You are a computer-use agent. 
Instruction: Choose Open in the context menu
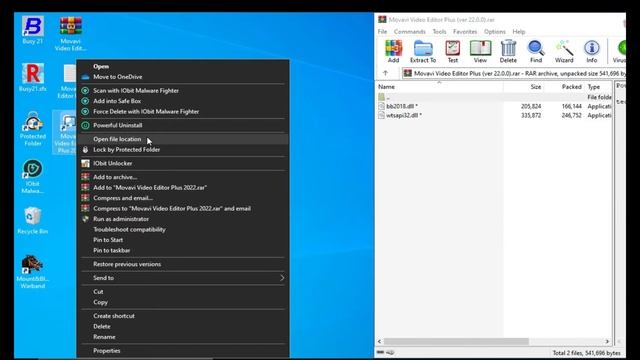click(x=183, y=66)
